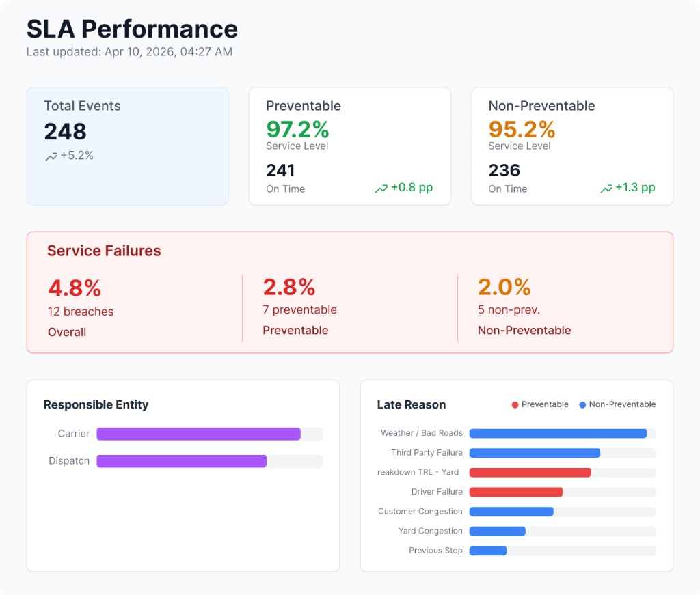Viewport: 700px width, 595px height.
Task: Click the trend arrow beside +1.3 pp
Action: click(x=606, y=189)
